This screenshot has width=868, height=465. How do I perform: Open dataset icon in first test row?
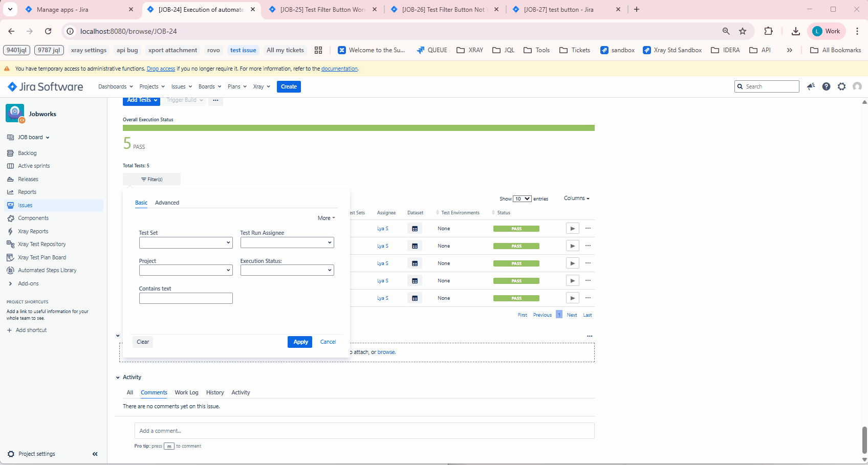click(x=415, y=229)
